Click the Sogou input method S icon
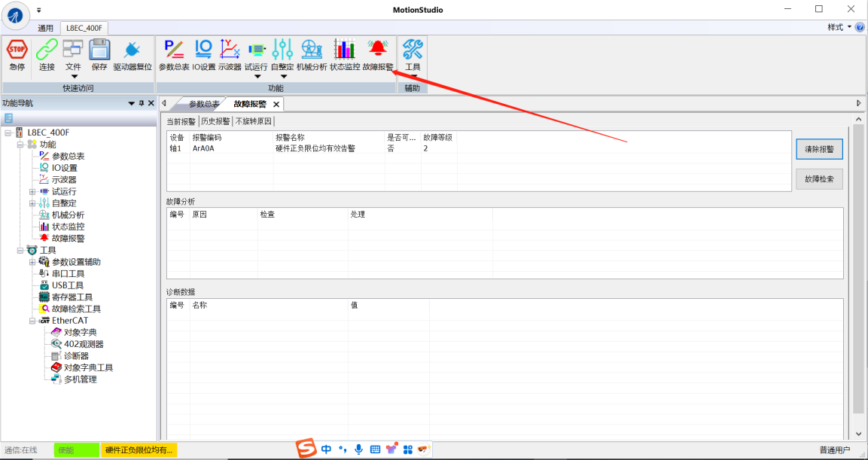868x460 pixels. (x=306, y=448)
